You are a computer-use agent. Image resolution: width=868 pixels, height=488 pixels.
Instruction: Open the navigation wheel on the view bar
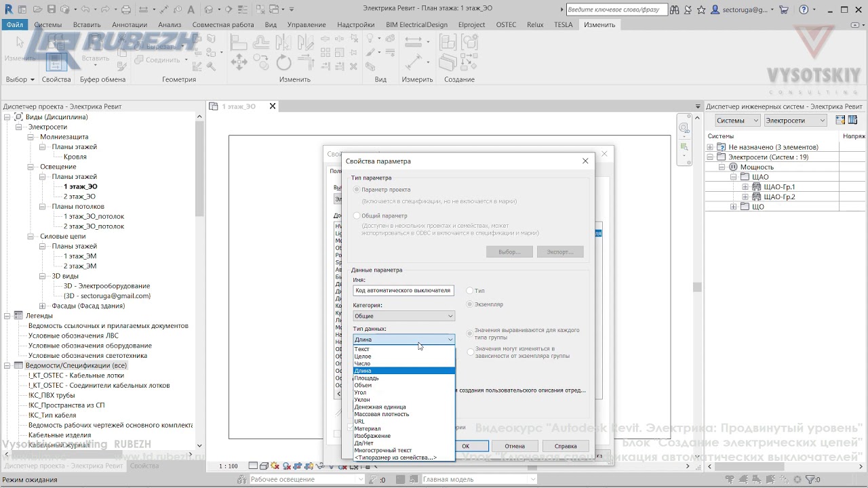[x=684, y=128]
